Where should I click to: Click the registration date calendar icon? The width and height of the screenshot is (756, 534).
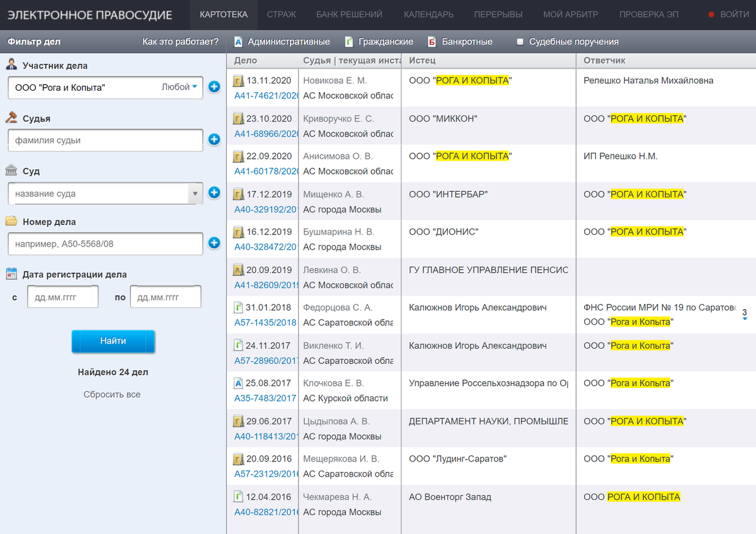tap(11, 274)
